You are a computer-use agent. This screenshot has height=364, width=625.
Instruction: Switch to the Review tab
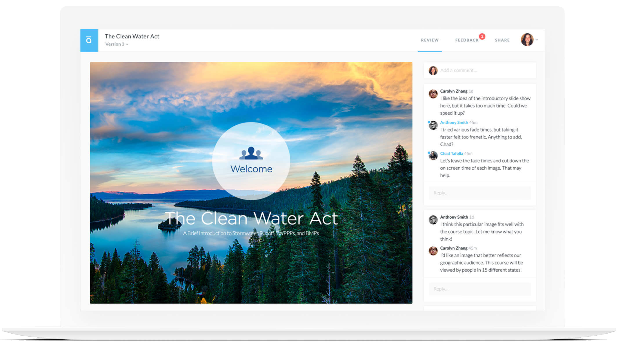[430, 40]
